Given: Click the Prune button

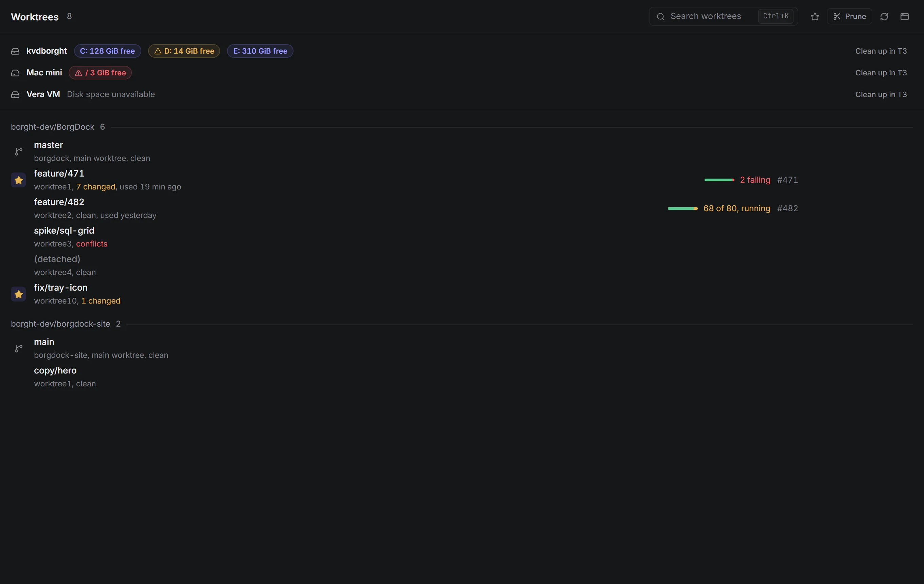Looking at the screenshot, I should click(x=849, y=17).
